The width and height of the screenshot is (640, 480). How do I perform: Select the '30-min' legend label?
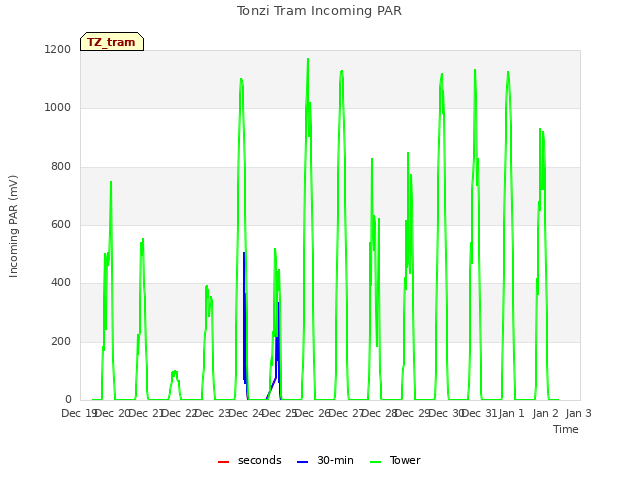[x=335, y=460]
